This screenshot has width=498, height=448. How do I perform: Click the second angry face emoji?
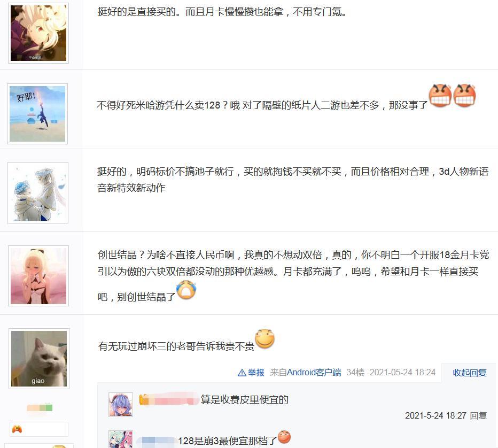(x=464, y=95)
